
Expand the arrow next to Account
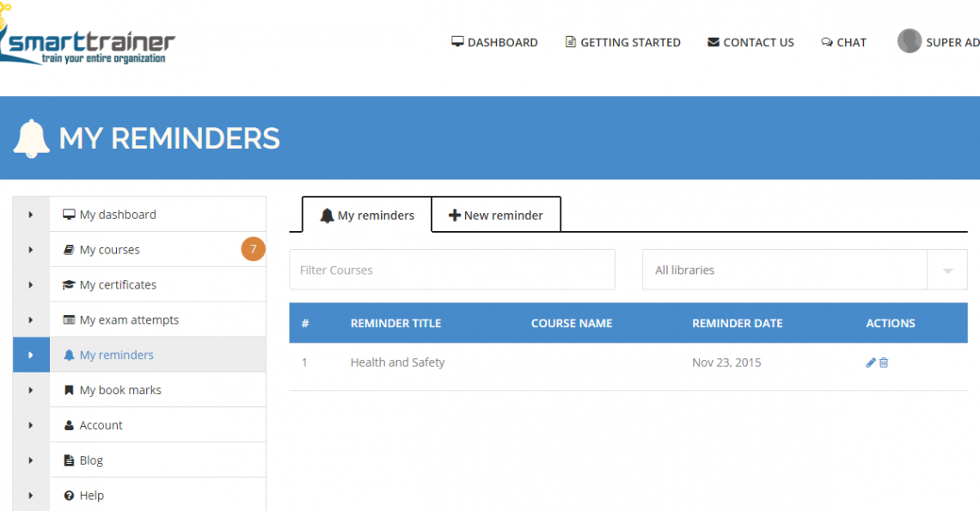click(x=31, y=425)
